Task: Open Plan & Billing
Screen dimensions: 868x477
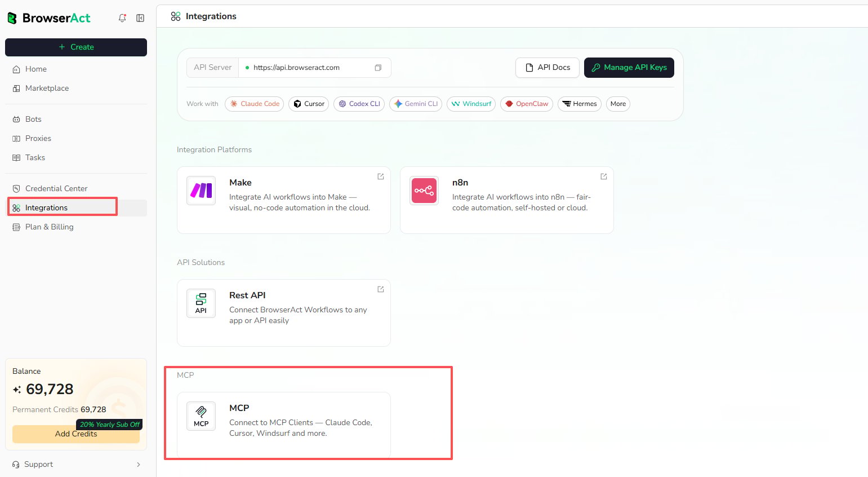Action: point(76,227)
